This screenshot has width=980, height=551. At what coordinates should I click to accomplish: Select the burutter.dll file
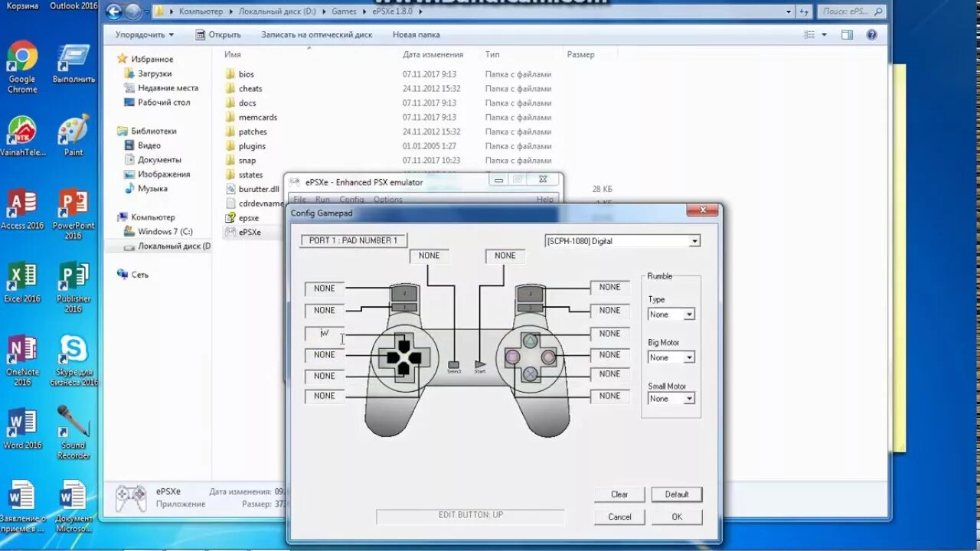(258, 189)
